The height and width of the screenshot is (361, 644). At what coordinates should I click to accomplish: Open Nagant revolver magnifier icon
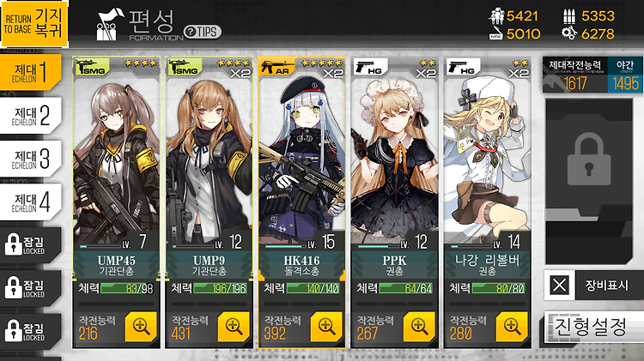coord(512,327)
